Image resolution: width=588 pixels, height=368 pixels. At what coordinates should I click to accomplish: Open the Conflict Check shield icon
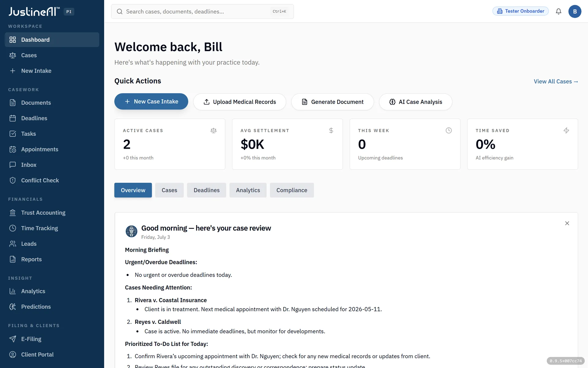tap(13, 180)
